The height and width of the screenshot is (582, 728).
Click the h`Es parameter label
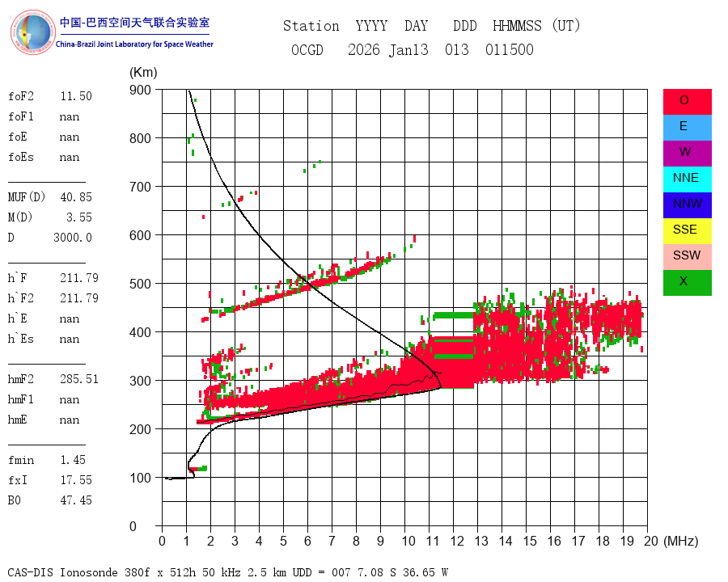[21, 339]
